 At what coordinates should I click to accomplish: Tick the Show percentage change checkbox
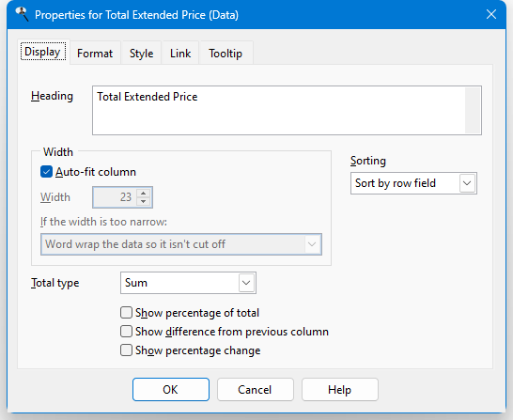(x=126, y=350)
